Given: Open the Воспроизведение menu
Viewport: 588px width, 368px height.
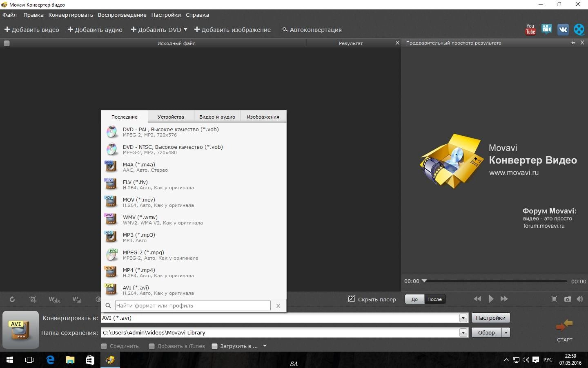Looking at the screenshot, I should click(x=122, y=15).
